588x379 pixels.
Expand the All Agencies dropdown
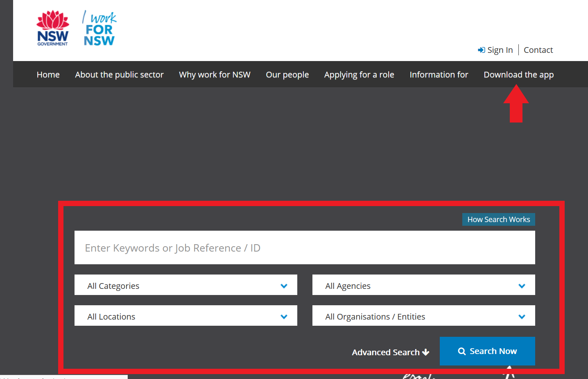click(x=423, y=285)
